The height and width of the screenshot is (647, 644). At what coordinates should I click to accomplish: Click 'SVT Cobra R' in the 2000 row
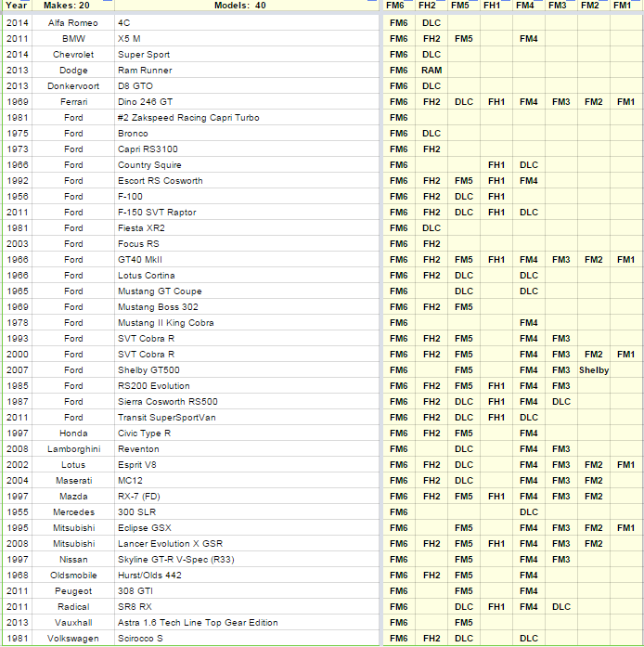point(246,355)
